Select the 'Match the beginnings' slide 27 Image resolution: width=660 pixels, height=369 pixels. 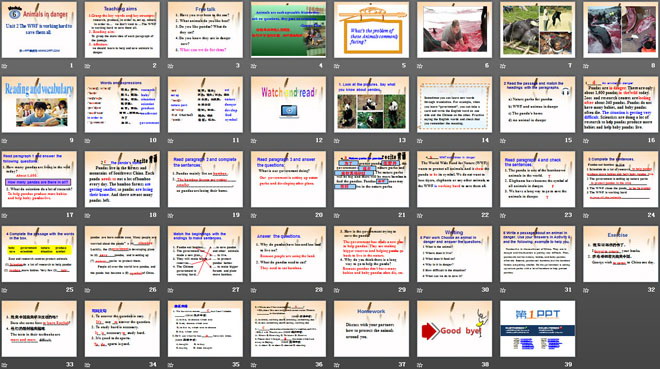tap(205, 254)
